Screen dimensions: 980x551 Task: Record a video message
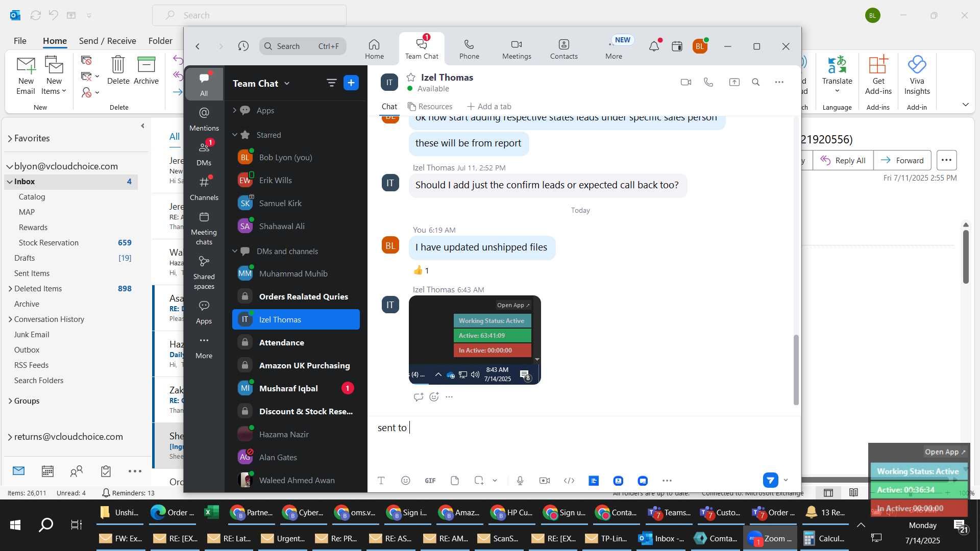click(545, 481)
